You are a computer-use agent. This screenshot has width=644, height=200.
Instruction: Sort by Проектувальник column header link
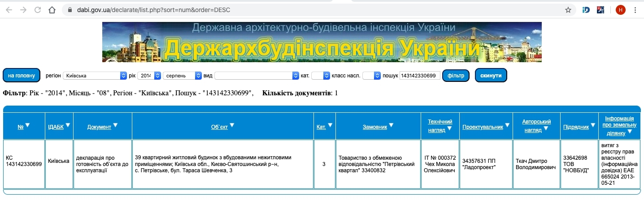point(483,127)
